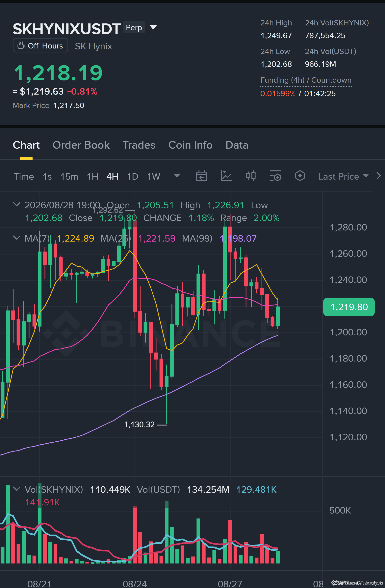385x588 pixels.
Task: Open the Coin Info tab
Action: click(190, 145)
